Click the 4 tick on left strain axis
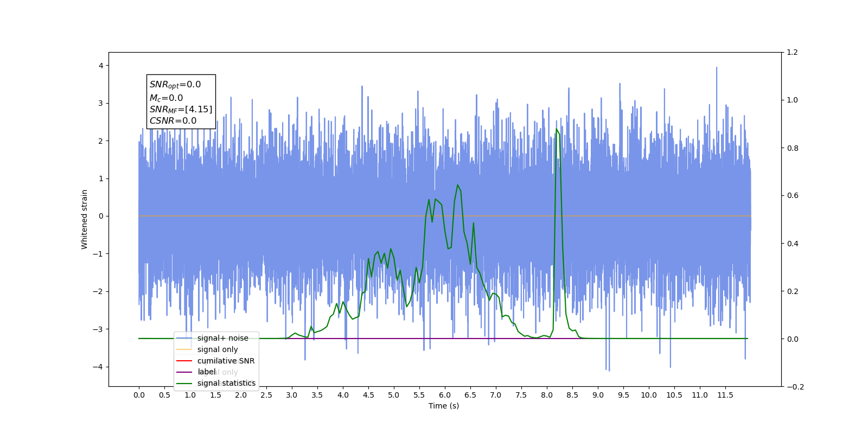 click(101, 66)
